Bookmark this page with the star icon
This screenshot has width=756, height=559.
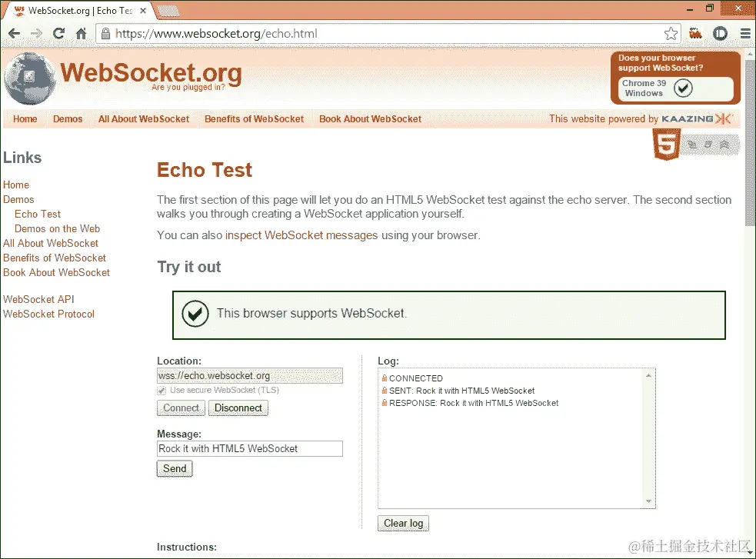point(671,34)
